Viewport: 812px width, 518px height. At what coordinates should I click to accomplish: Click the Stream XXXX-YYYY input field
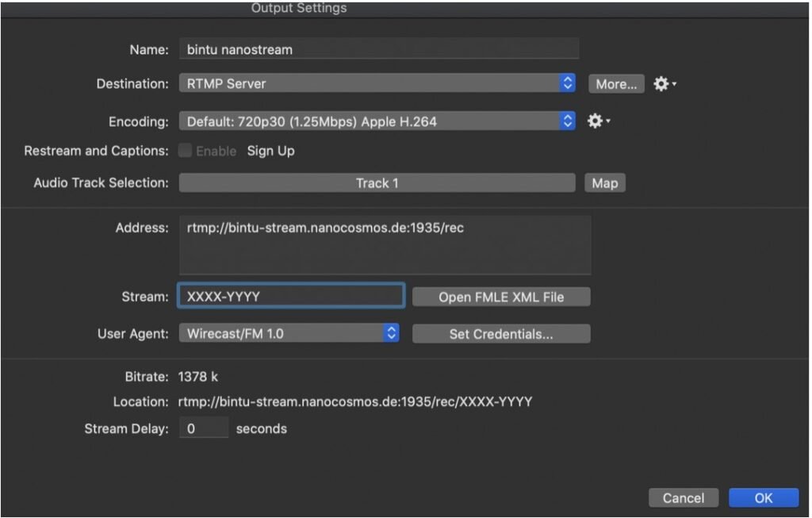[289, 296]
